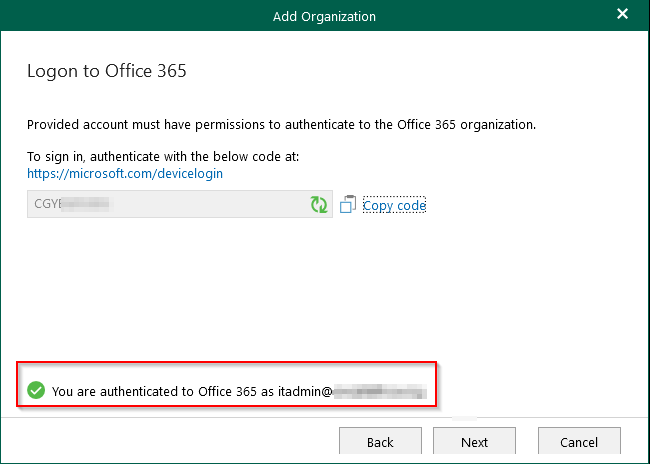Screen dimensions: 650x464
Task: Click the 'To sign in, authenticate' instruction text
Action: pyautogui.click(x=163, y=156)
